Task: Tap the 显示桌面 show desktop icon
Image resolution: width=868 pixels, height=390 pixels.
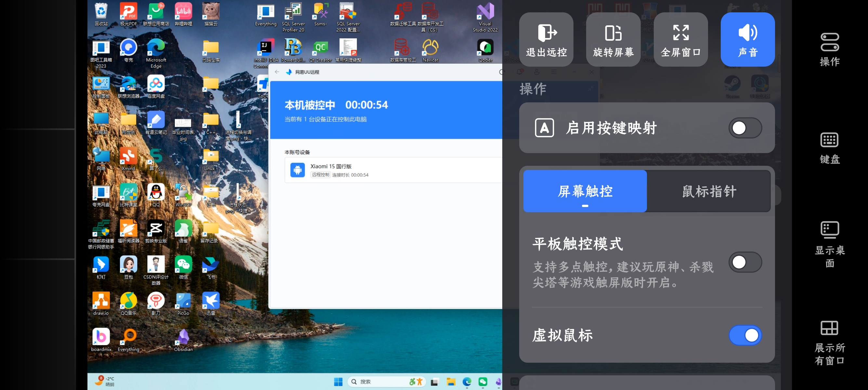Action: (829, 244)
